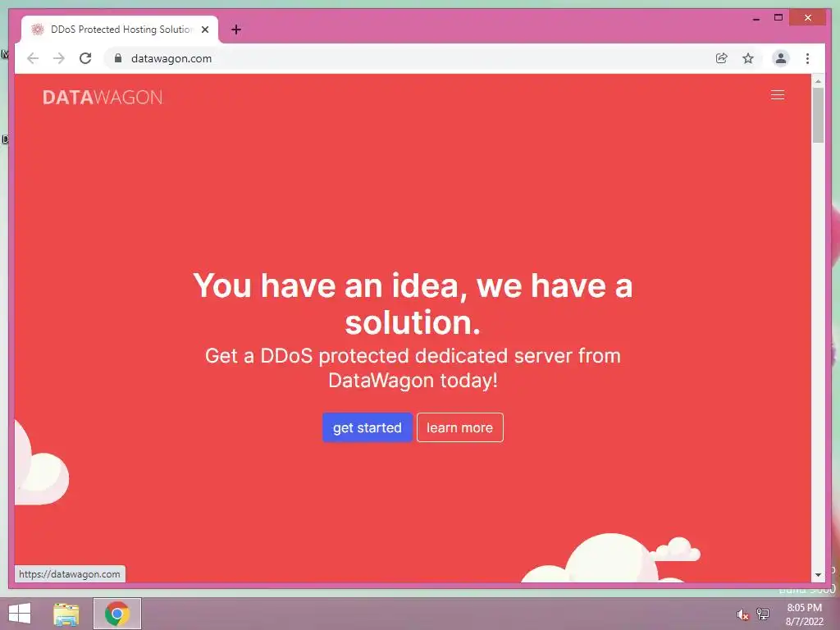The width and height of the screenshot is (840, 630).
Task: Click the muted volume tray icon
Action: (742, 614)
